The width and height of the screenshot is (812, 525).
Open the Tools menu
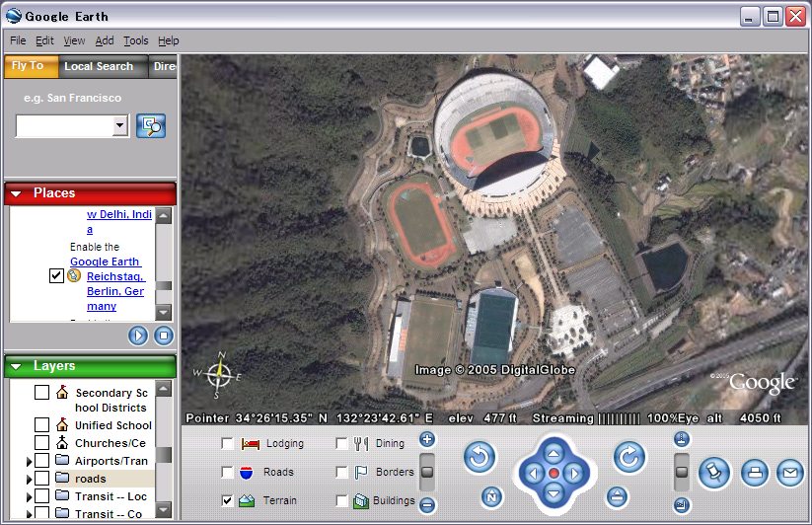135,40
